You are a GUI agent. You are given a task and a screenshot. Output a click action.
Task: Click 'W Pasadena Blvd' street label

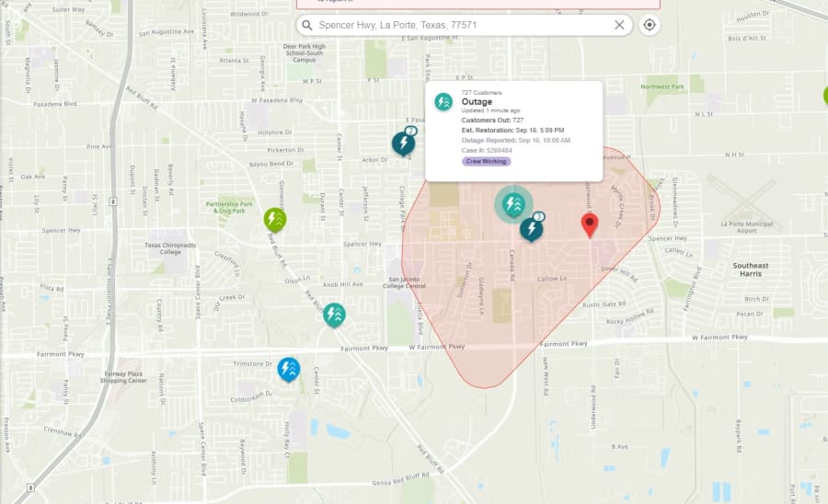tap(277, 99)
